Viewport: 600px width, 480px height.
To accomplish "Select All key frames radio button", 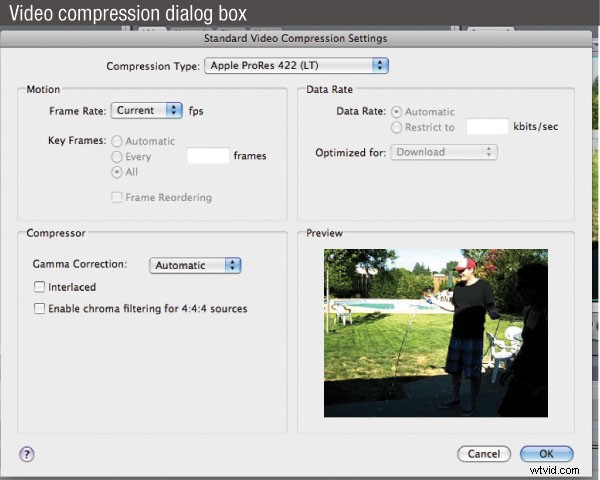I will tap(117, 172).
